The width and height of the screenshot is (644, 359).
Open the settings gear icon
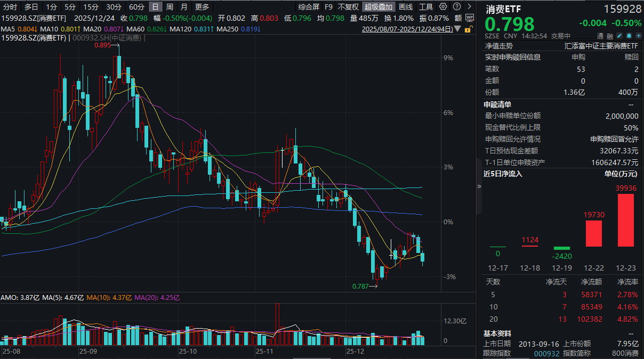point(442,6)
